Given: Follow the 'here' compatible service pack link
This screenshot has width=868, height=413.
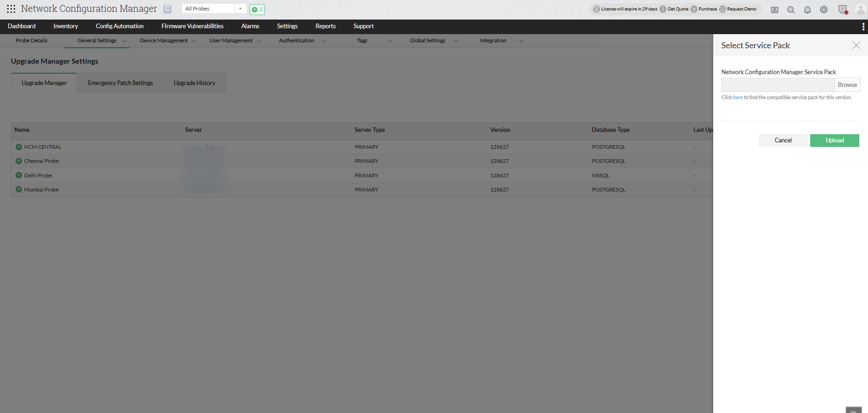Looking at the screenshot, I should point(738,97).
